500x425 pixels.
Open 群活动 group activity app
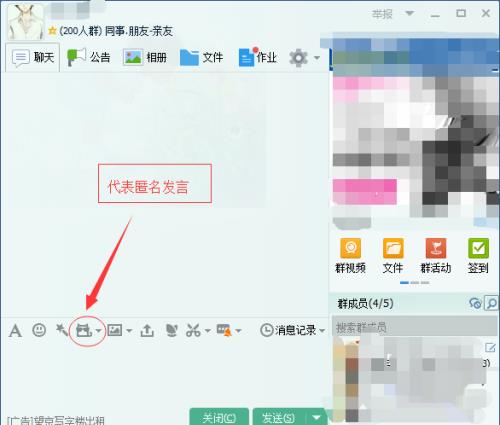click(x=436, y=256)
